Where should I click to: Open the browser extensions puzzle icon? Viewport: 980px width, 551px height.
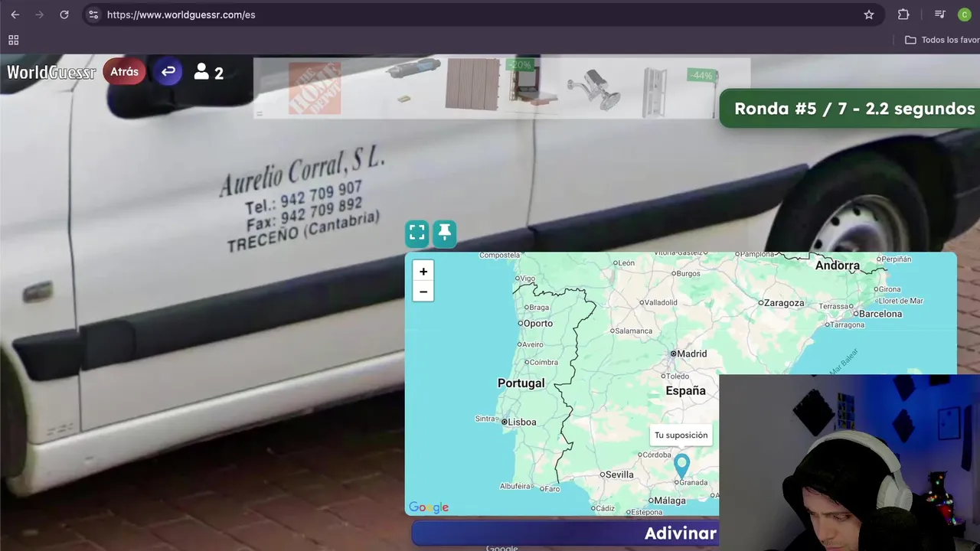[x=903, y=15]
